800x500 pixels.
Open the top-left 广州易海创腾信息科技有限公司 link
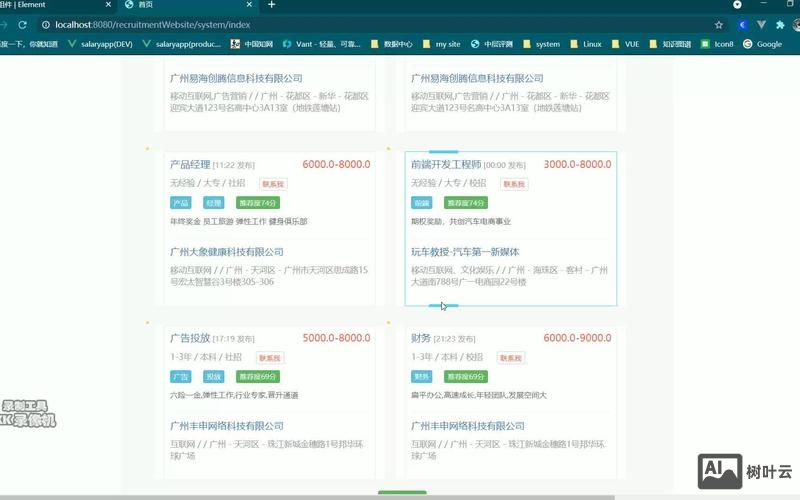[236, 78]
